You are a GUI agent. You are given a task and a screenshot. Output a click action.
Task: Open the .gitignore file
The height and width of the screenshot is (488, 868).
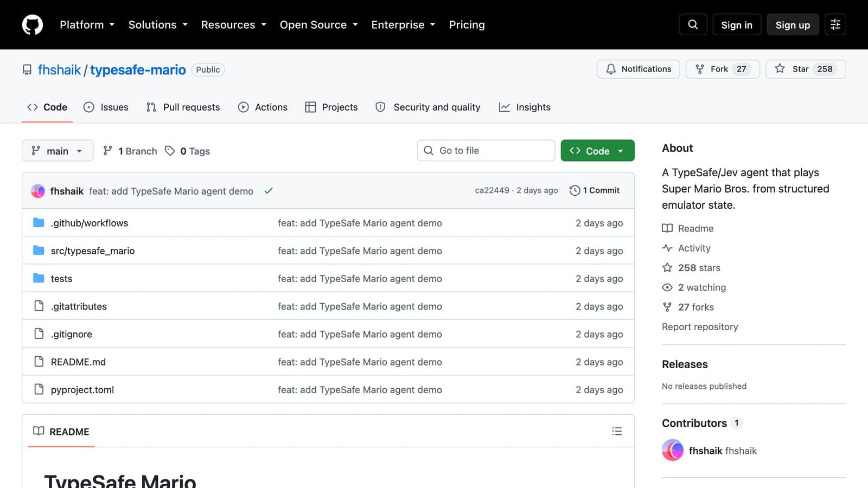click(72, 334)
